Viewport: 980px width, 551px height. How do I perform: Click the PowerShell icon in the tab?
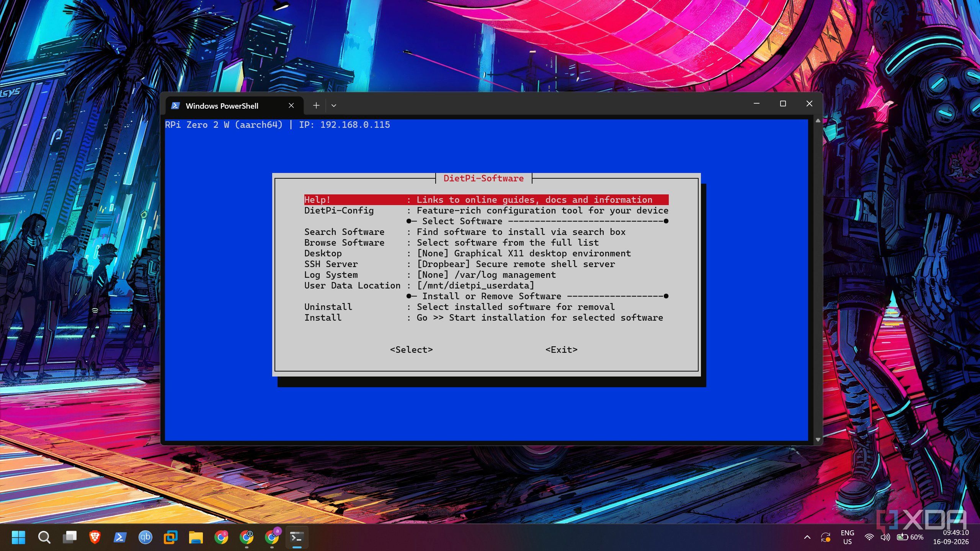[x=175, y=106]
